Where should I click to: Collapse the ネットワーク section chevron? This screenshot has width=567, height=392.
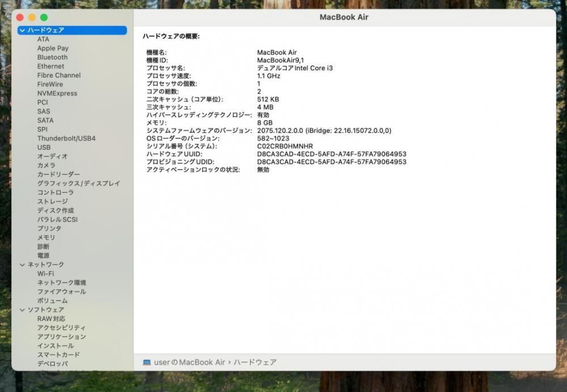pos(22,265)
